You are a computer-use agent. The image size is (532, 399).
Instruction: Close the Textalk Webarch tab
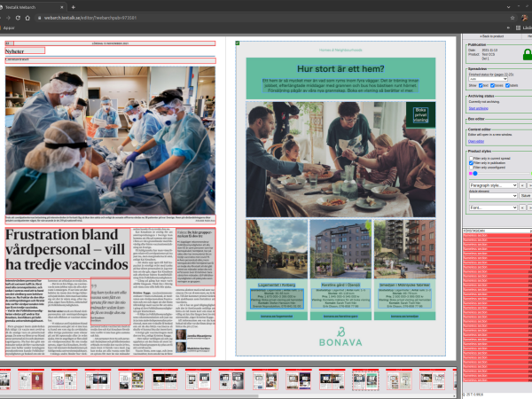62,7
